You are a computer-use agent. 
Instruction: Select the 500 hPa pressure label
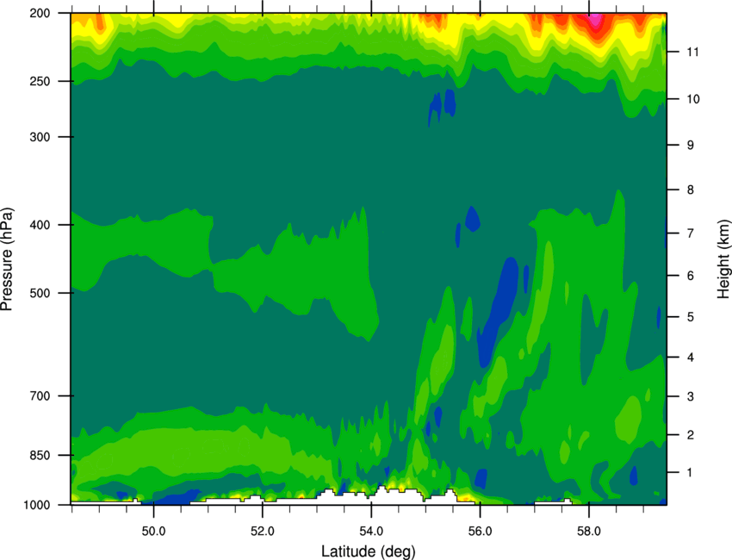click(40, 293)
